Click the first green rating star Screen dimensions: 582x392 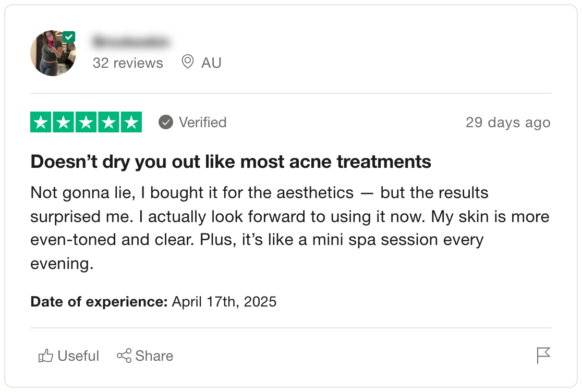click(41, 122)
